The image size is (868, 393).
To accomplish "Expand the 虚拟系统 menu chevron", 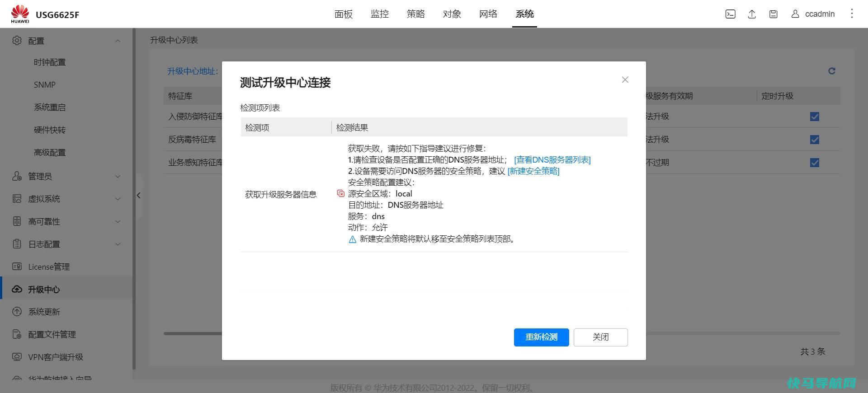I will point(118,199).
